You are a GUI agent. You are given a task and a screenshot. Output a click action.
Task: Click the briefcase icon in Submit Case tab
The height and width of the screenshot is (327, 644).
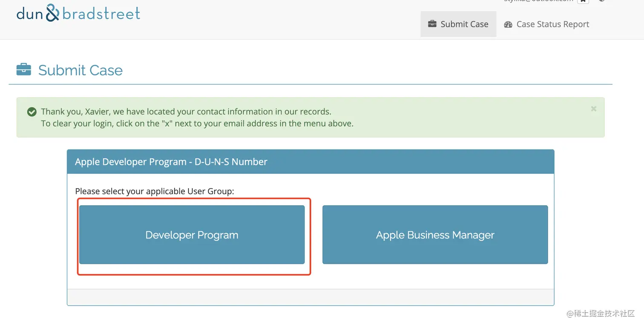pos(432,24)
